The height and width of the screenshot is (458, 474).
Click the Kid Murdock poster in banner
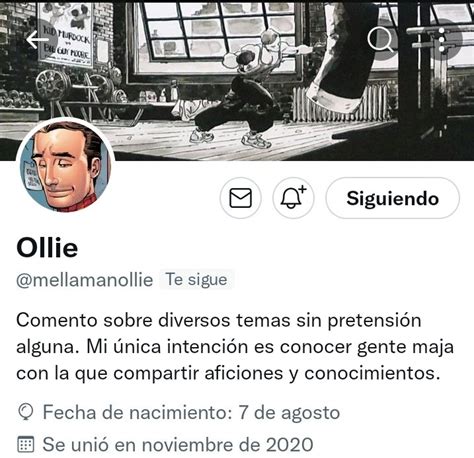click(65, 35)
